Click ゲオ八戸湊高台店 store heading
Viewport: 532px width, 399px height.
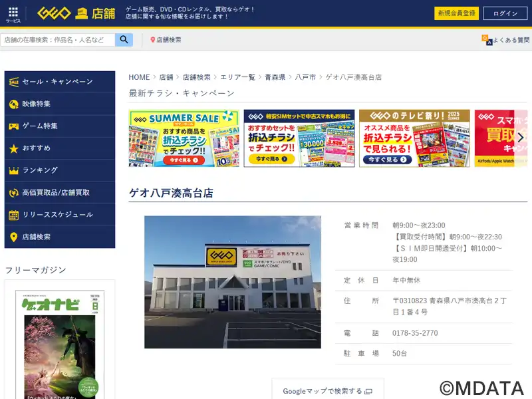click(171, 193)
